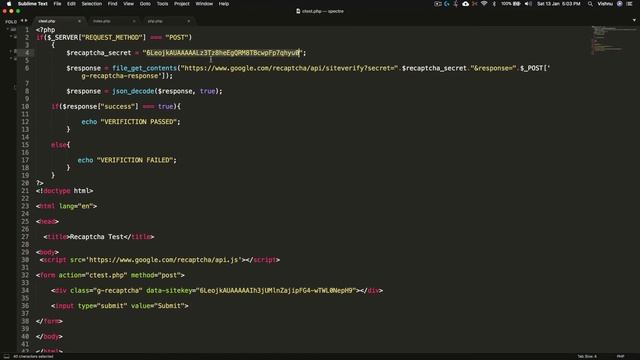
Task: Open the Window menu
Action: [204, 4]
